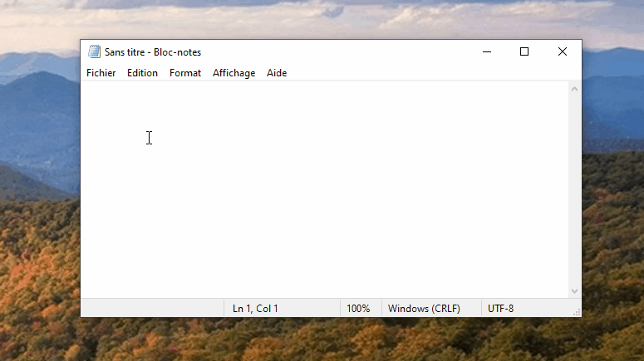Click the '100%' zoom status entry
644x361 pixels.
coord(358,309)
